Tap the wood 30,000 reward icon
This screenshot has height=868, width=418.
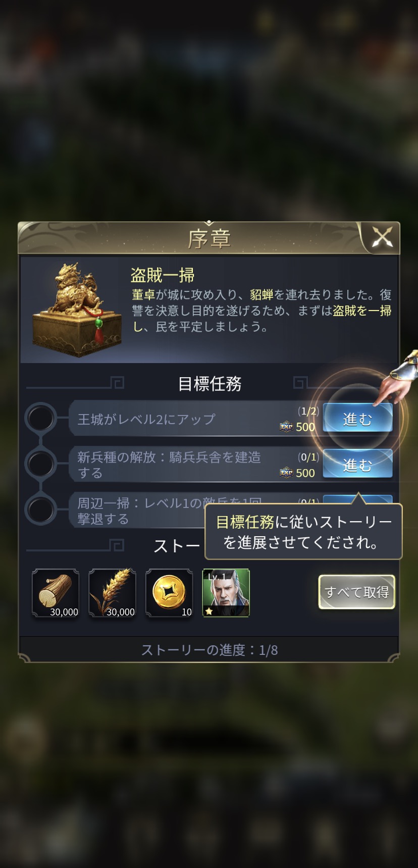click(56, 593)
